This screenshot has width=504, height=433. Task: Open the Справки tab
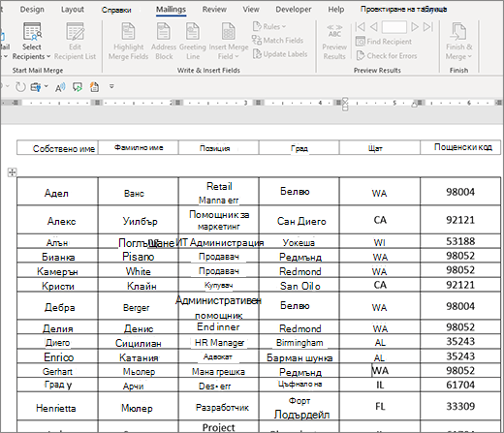116,10
